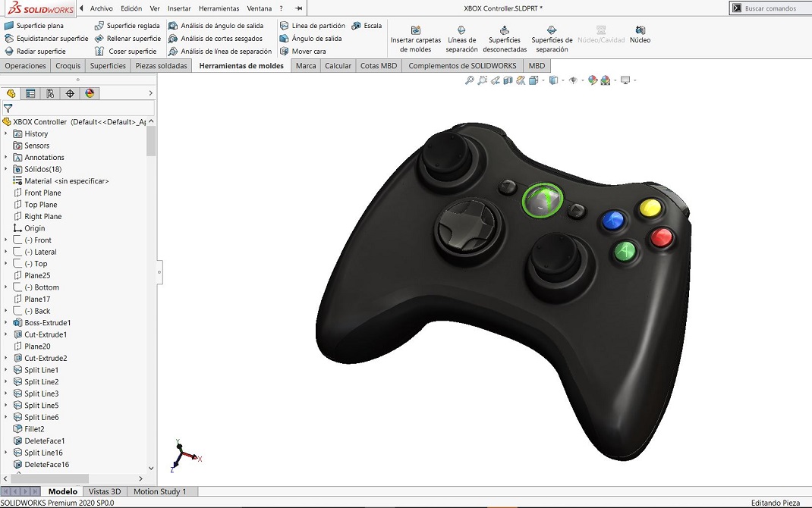The height and width of the screenshot is (508, 812).
Task: Collapse the feature tree panel handle
Action: point(159,271)
